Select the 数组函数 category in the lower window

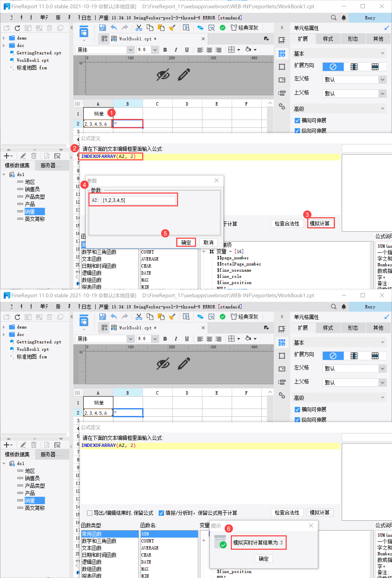point(92,569)
